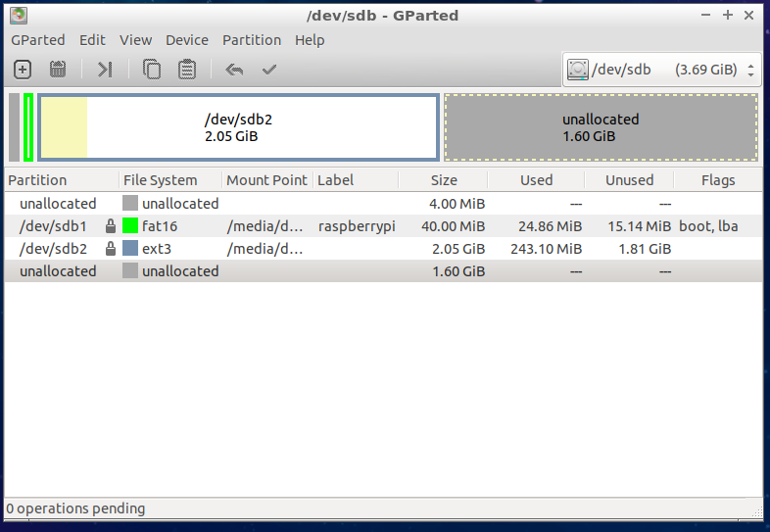Apply all operations with the checkmark icon
The width and height of the screenshot is (770, 532).
[269, 70]
